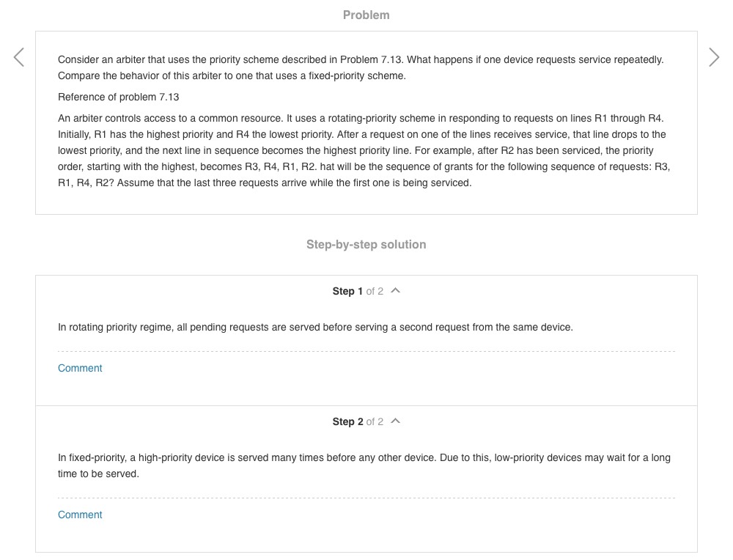Click the dashed divider in Step 1
Image resolution: width=733 pixels, height=560 pixels.
coord(366,351)
